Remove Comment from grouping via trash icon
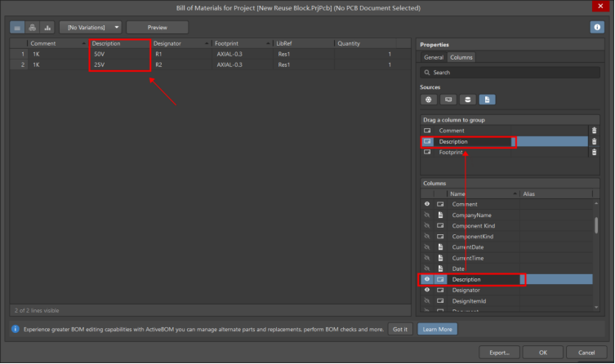The width and height of the screenshot is (615, 364). pos(594,131)
